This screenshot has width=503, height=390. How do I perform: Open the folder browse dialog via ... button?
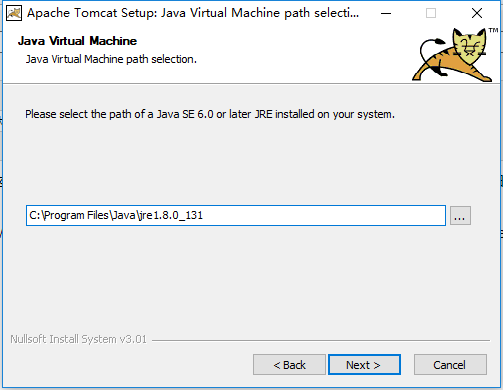[460, 216]
